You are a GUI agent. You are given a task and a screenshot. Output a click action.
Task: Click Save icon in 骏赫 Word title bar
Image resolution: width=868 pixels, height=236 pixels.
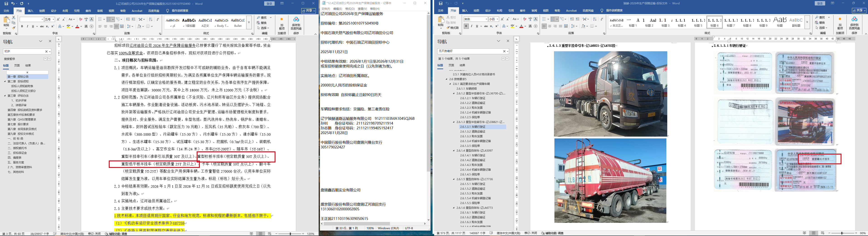pos(440,3)
